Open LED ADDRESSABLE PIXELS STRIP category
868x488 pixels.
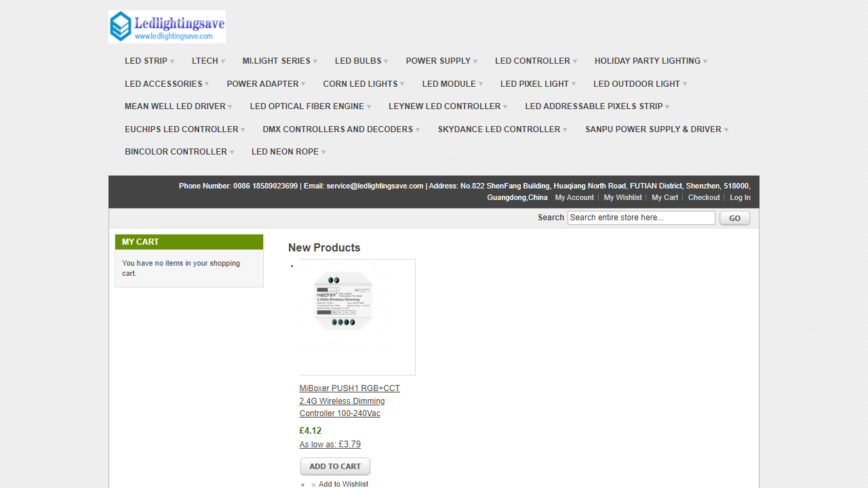point(597,106)
